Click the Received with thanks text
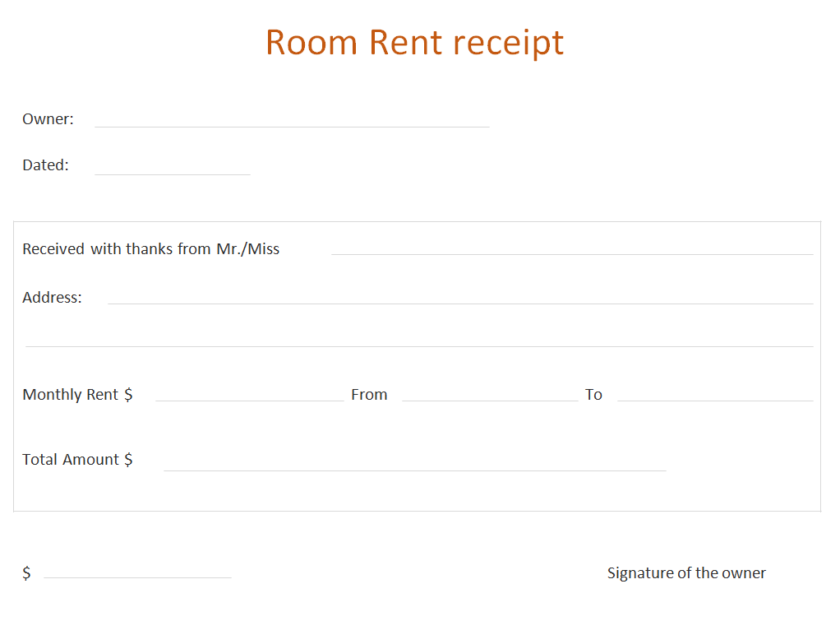840x621 pixels. coord(150,249)
